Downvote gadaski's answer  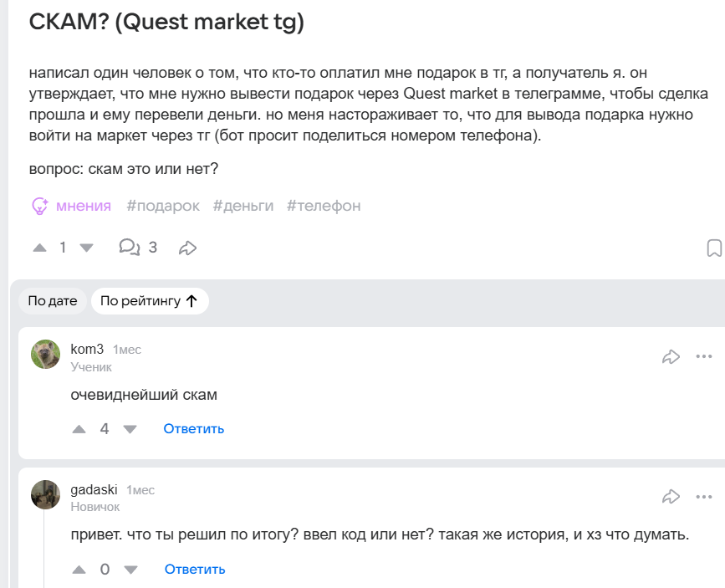pos(130,570)
